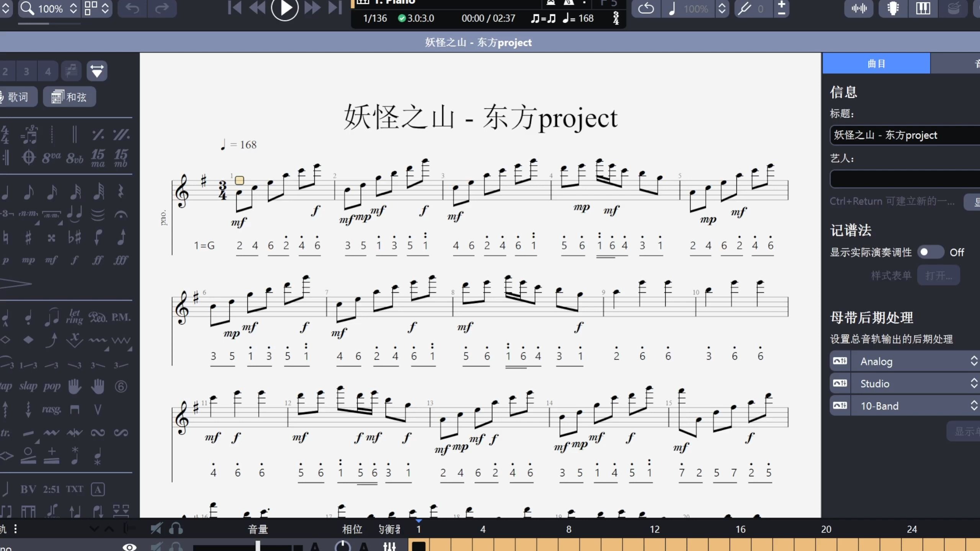
Task: Apply the slap technique
Action: pyautogui.click(x=28, y=386)
